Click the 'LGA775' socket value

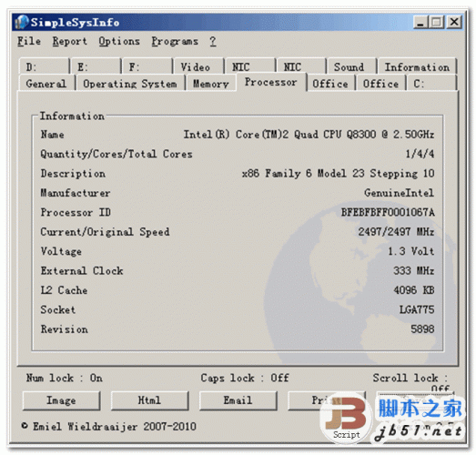pos(417,309)
